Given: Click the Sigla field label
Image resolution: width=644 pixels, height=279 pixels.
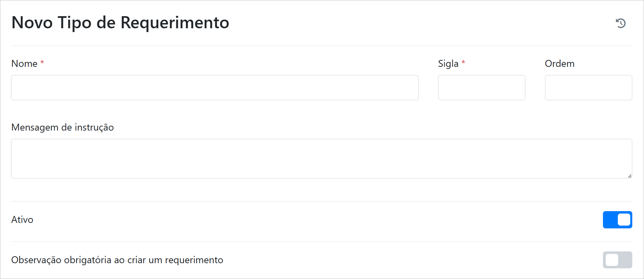Looking at the screenshot, I should [x=448, y=64].
